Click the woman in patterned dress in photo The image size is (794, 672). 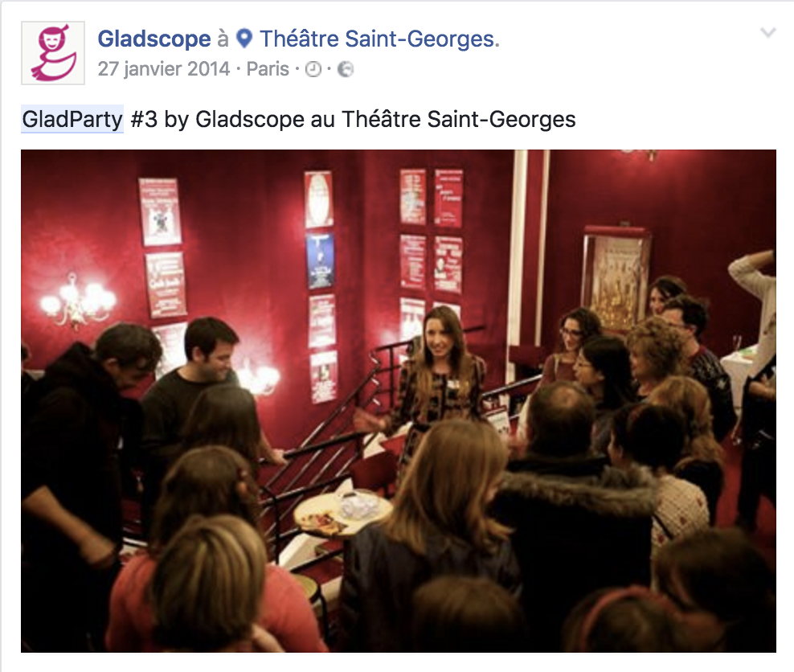(436, 385)
